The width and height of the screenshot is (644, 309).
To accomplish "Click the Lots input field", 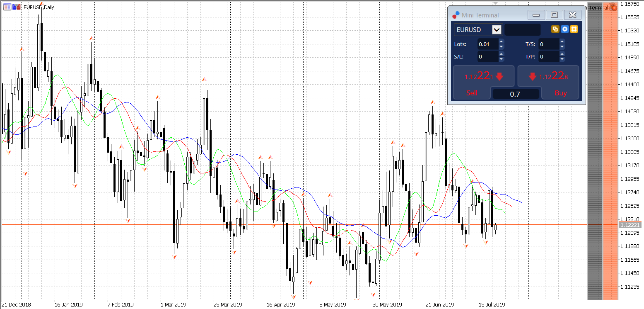I will [x=487, y=44].
